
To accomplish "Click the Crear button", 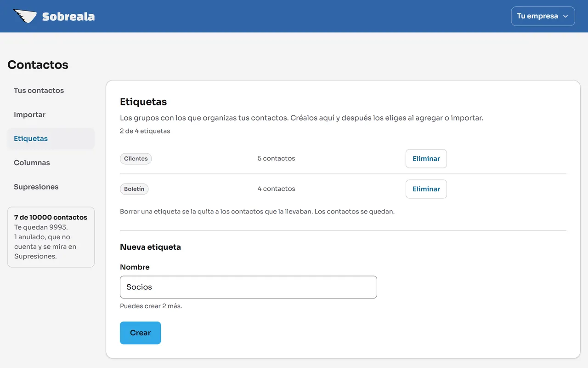I will coord(140,333).
